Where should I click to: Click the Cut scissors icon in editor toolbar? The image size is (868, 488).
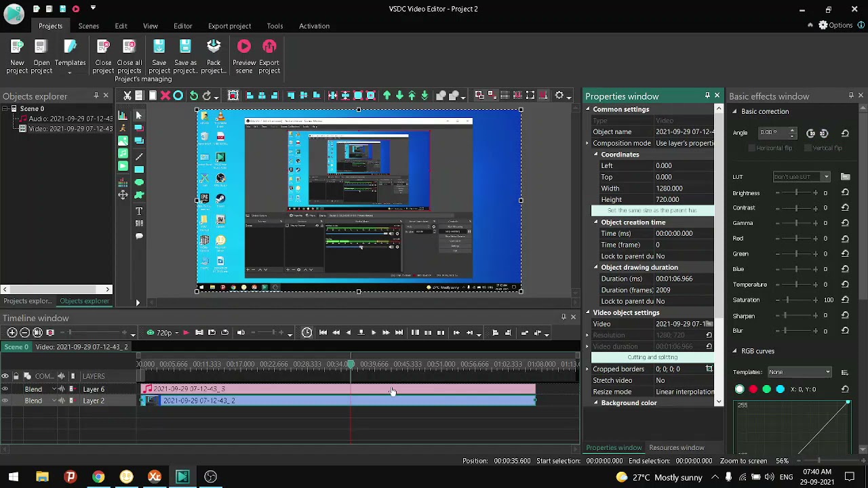pyautogui.click(x=127, y=96)
